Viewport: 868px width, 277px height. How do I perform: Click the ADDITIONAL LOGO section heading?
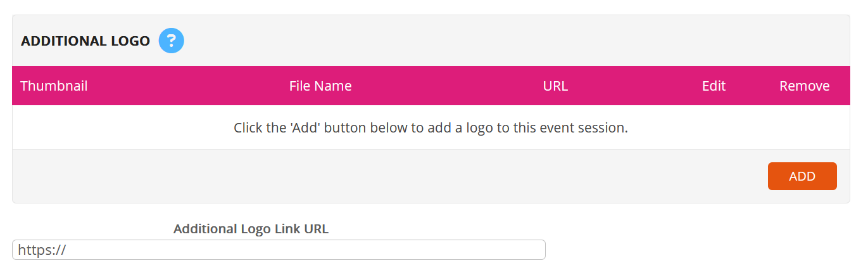tap(85, 41)
